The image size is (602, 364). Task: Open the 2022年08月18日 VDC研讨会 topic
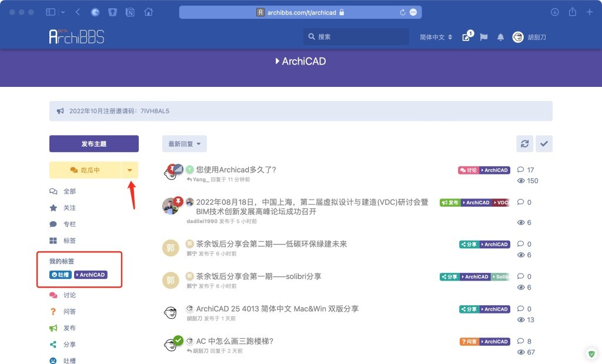[312, 207]
